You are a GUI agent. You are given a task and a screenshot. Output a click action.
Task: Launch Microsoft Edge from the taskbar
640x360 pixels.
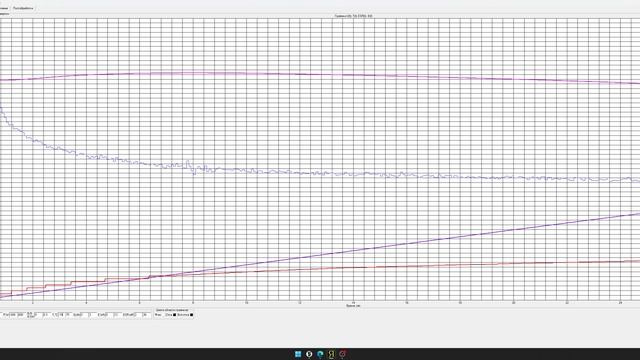coord(320,354)
